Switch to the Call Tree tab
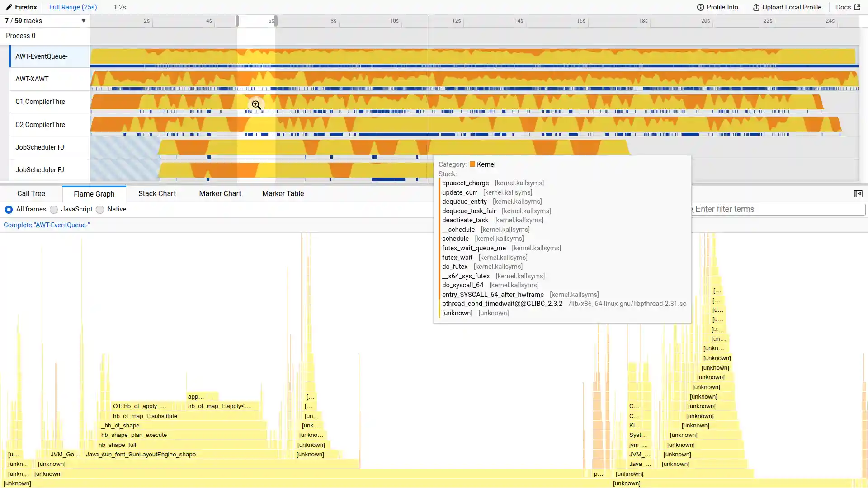The image size is (868, 488). [x=31, y=193]
